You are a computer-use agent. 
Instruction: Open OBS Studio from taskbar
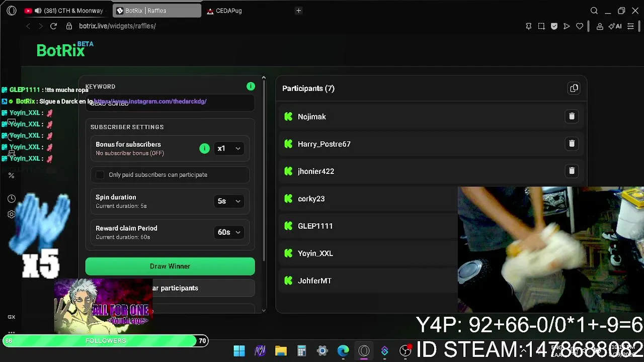405,350
